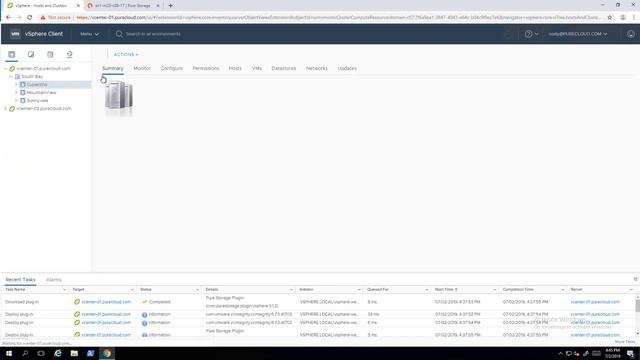Image resolution: width=640 pixels, height=360 pixels.
Task: Switch to the Configure tab
Action: click(171, 68)
